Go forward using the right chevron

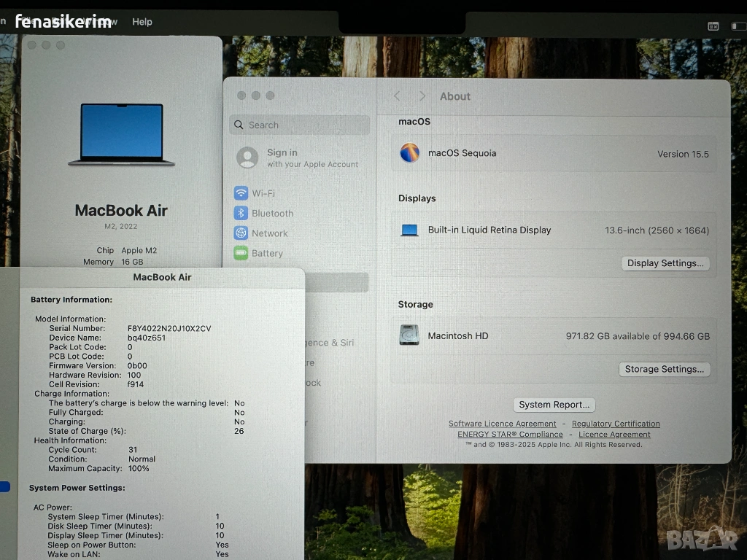(x=422, y=96)
